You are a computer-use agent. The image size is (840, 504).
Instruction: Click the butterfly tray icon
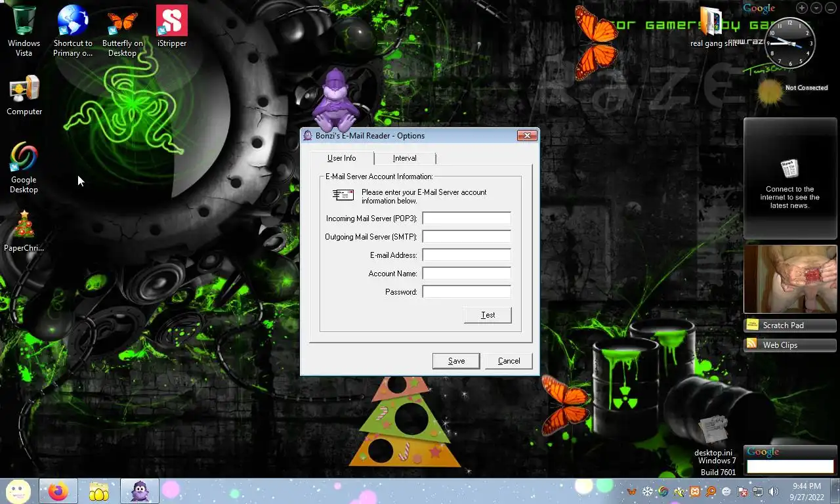click(x=632, y=492)
